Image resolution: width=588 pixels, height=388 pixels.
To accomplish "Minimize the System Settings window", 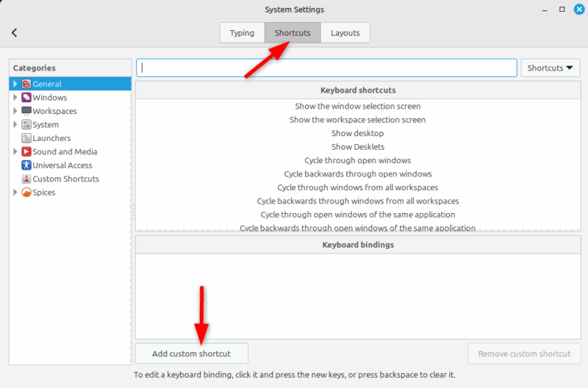I will click(545, 10).
